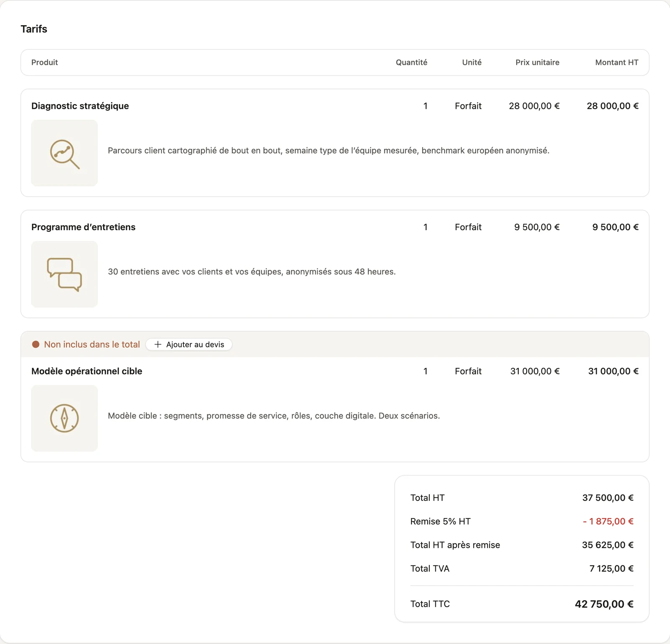Click the Montant HT column header

click(x=617, y=62)
